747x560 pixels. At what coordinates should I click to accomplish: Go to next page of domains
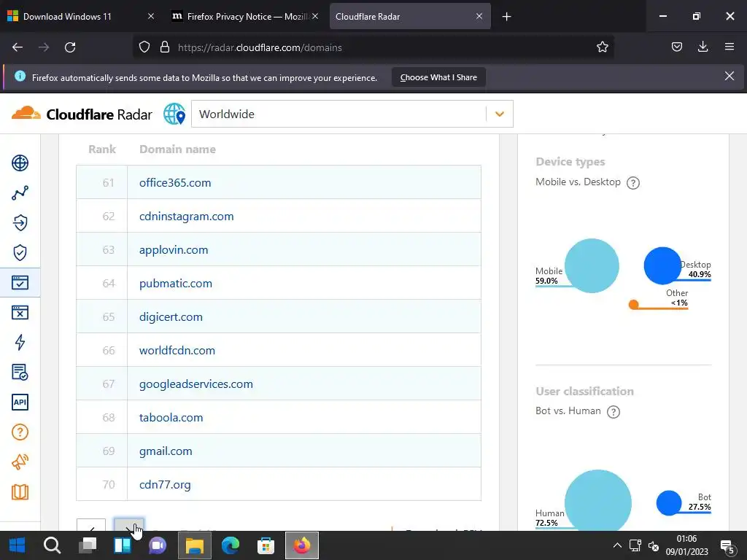coord(129,525)
